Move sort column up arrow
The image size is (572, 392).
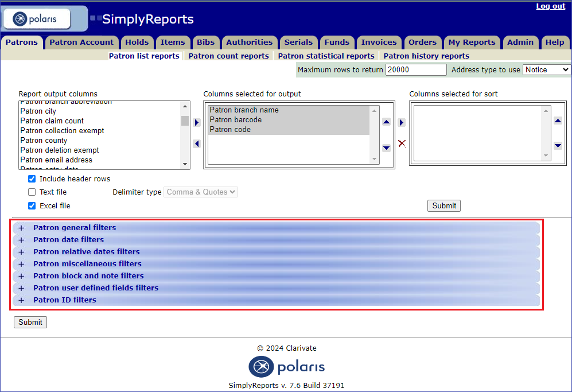[x=558, y=121]
